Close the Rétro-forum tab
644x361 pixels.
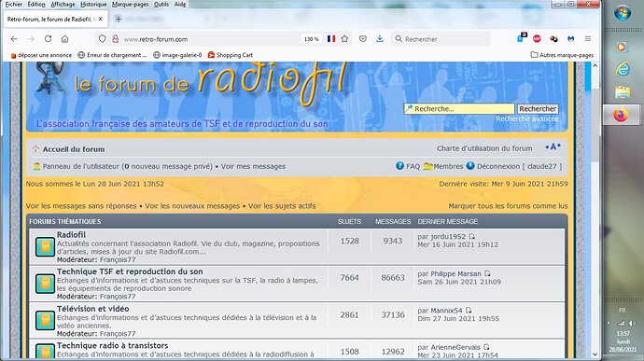tap(101, 19)
